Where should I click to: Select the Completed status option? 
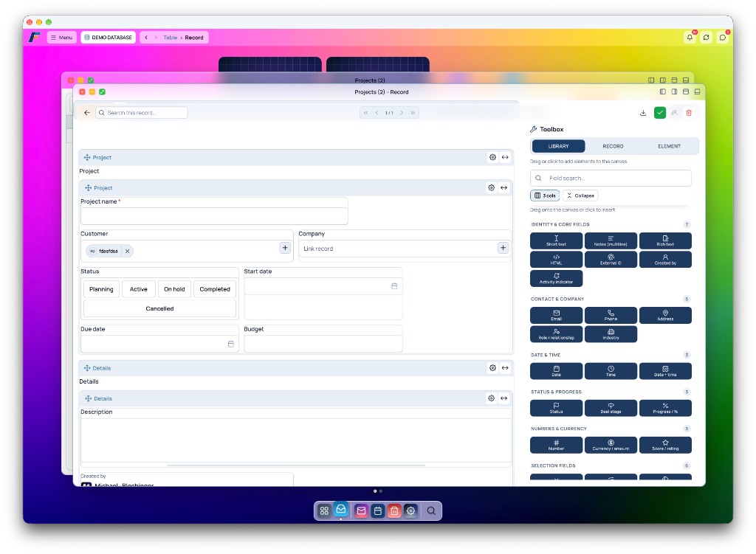(x=215, y=289)
